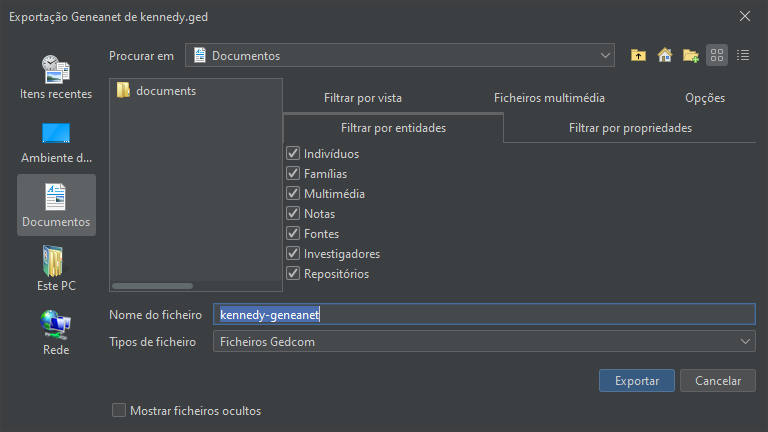Uncheck the Famílias checkbox
The height and width of the screenshot is (432, 768).
pyautogui.click(x=293, y=173)
